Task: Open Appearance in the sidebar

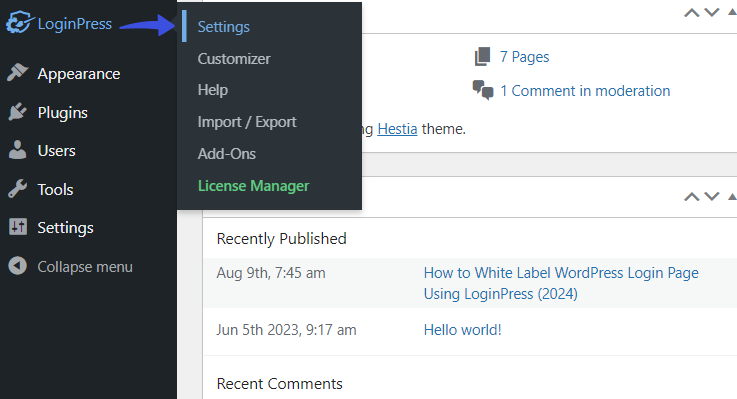Action: click(79, 74)
